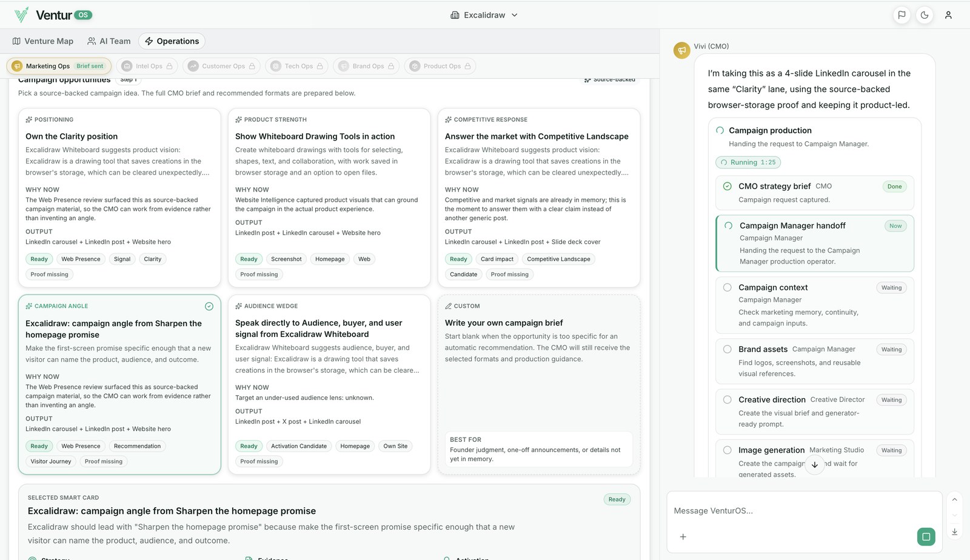The image size is (970, 560).
Task: Click the green stop button in chat
Action: coord(926,536)
